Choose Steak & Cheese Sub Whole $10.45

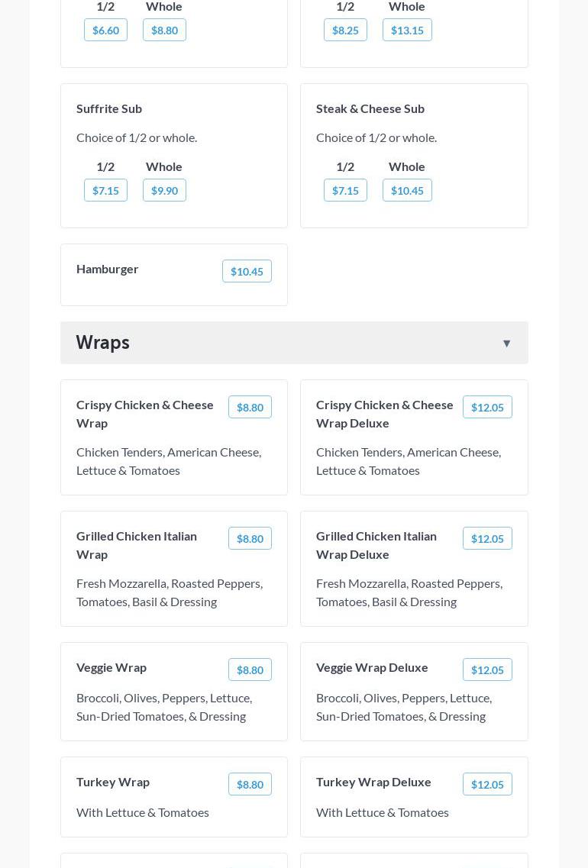pyautogui.click(x=407, y=190)
